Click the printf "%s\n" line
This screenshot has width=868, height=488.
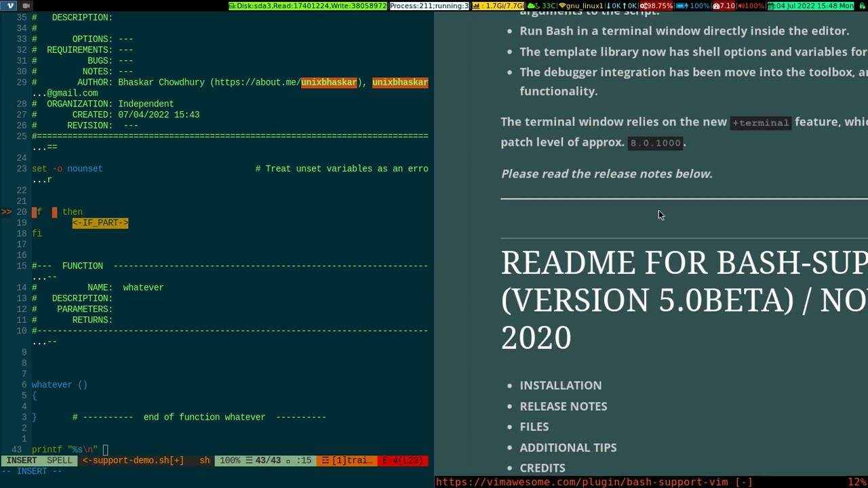point(65,449)
